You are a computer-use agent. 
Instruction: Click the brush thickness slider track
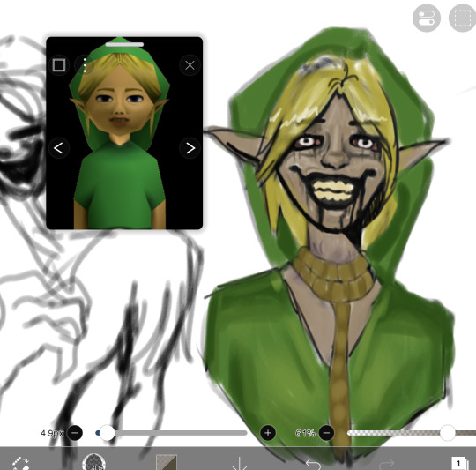pos(172,433)
